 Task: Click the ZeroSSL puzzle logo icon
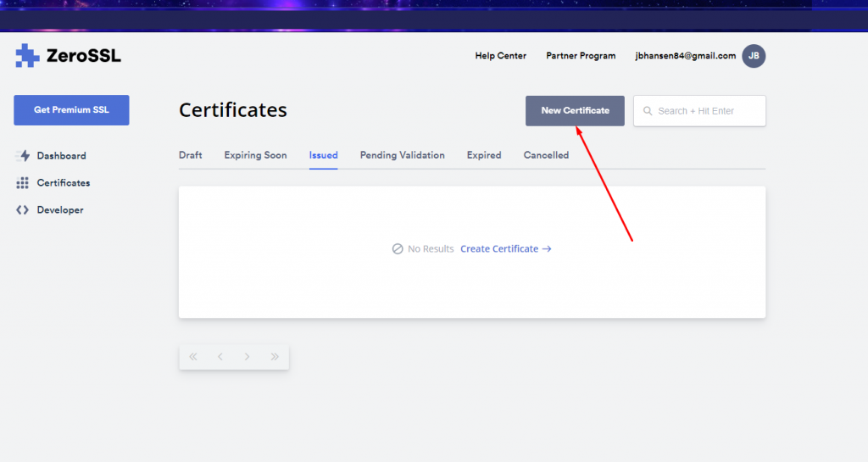coord(27,56)
